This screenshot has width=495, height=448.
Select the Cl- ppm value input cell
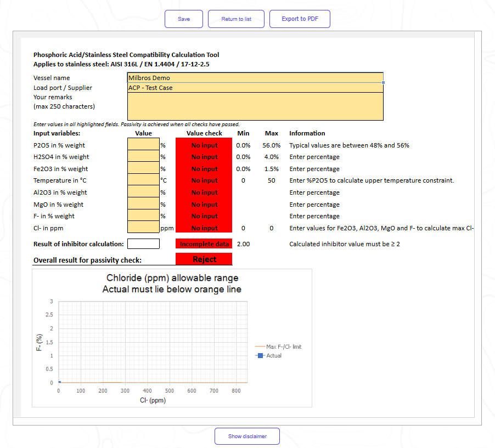point(143,227)
